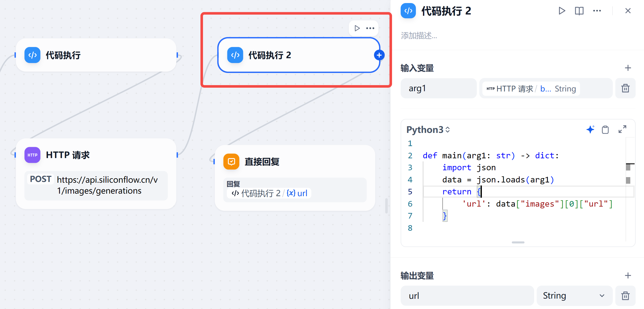Open the help docs book icon

pos(579,11)
